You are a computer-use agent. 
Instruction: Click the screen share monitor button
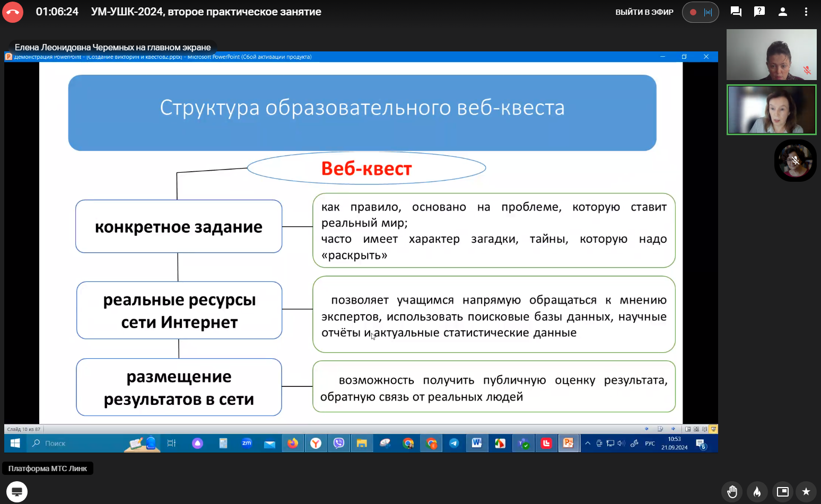(17, 492)
